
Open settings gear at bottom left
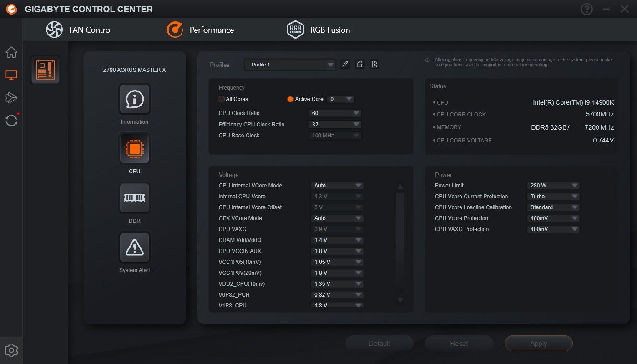coord(11,350)
